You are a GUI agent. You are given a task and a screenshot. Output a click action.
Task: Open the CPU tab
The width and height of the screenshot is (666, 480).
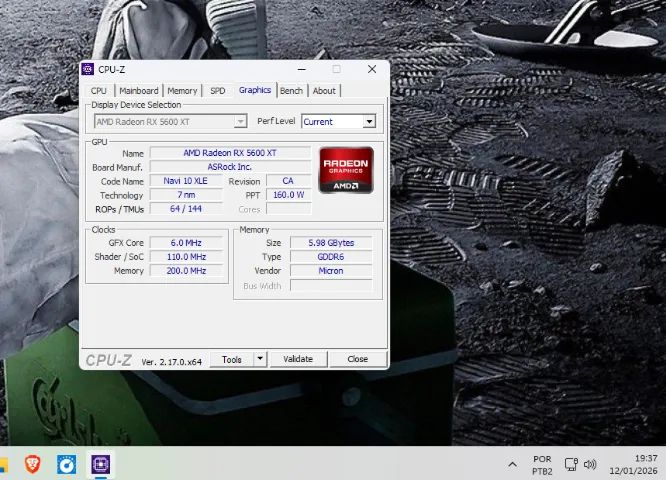pos(99,91)
